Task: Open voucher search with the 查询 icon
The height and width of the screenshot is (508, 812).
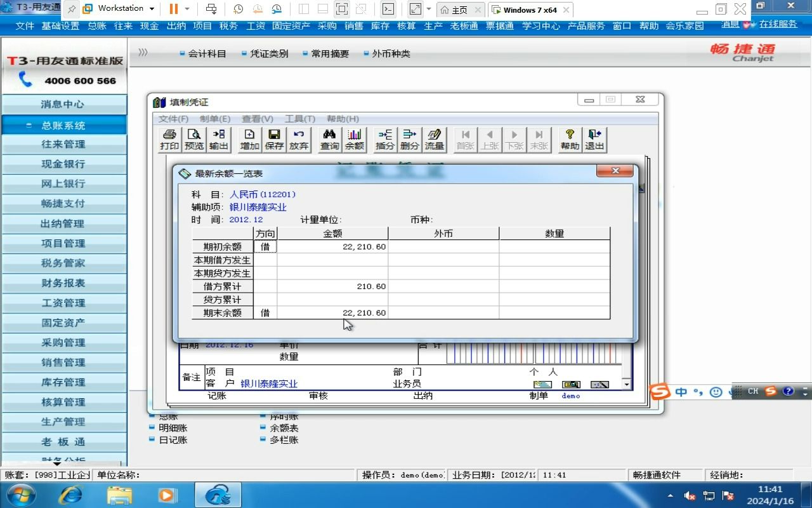Action: 329,139
